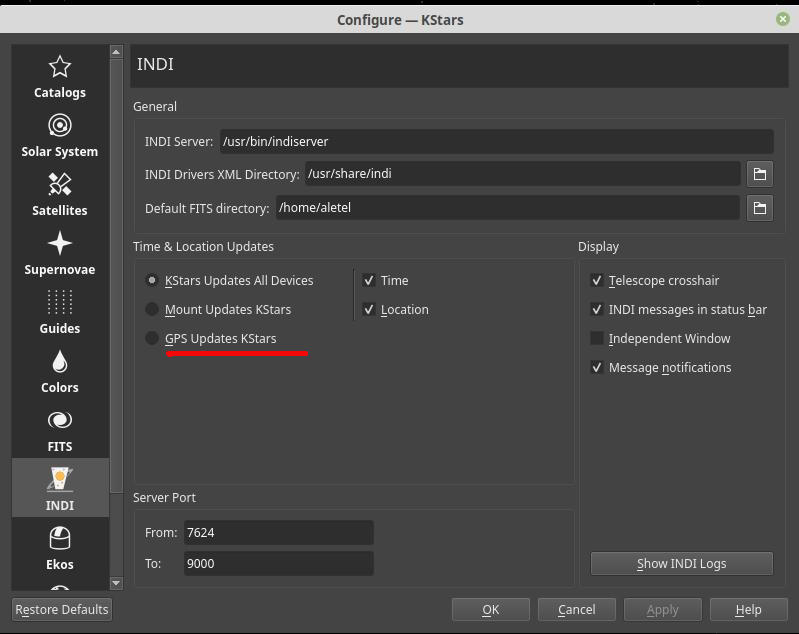The image size is (799, 634).
Task: Browse for Default FITS directory
Action: 760,208
